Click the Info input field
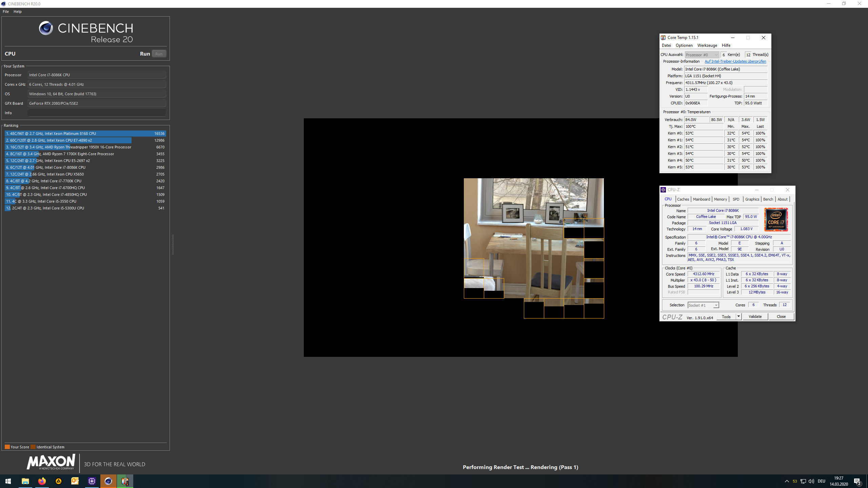Image resolution: width=868 pixels, height=488 pixels. pos(97,113)
